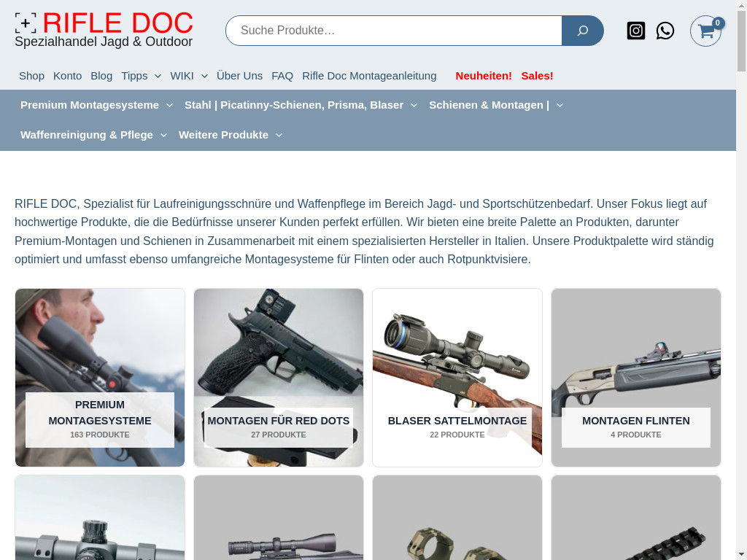
Task: Expand Premium Montagesysteme category menu
Action: pyautogui.click(x=96, y=105)
